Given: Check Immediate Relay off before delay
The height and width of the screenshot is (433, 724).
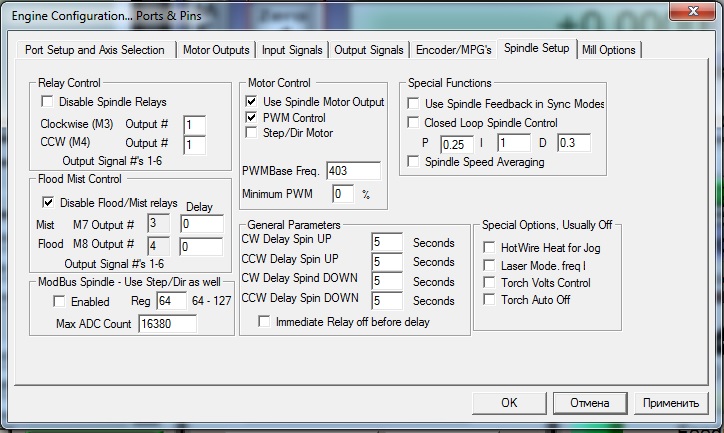Looking at the screenshot, I should (264, 322).
